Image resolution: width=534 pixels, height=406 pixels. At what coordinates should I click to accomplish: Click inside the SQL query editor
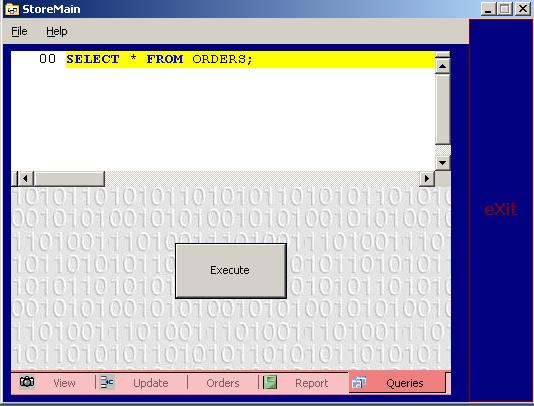223,111
